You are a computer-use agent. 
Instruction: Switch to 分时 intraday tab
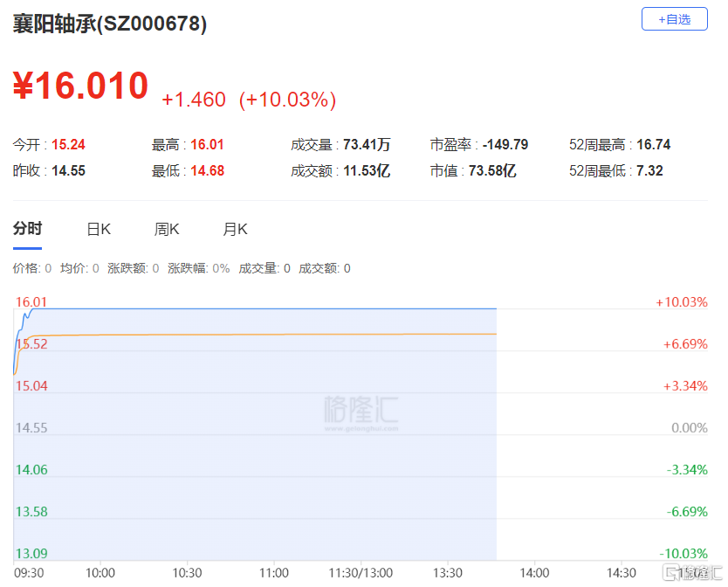pos(27,229)
